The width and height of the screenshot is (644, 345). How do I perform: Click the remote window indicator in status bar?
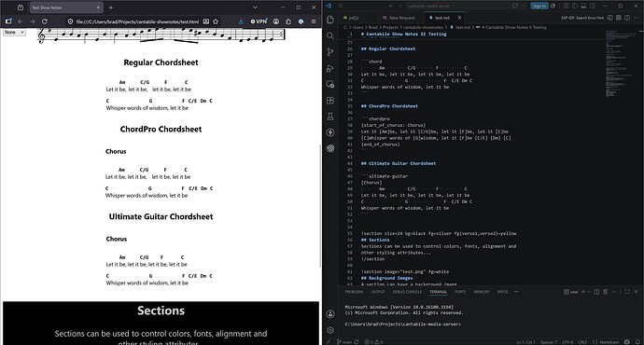click(328, 341)
